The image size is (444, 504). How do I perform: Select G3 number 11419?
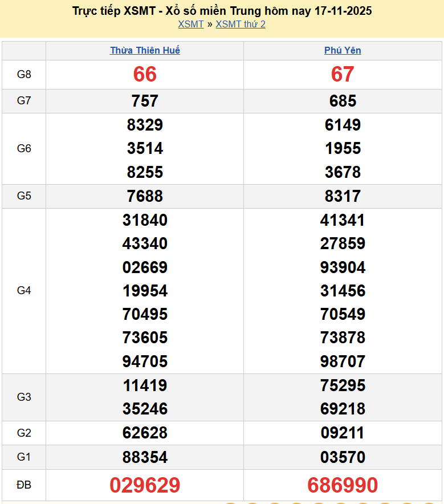145,385
